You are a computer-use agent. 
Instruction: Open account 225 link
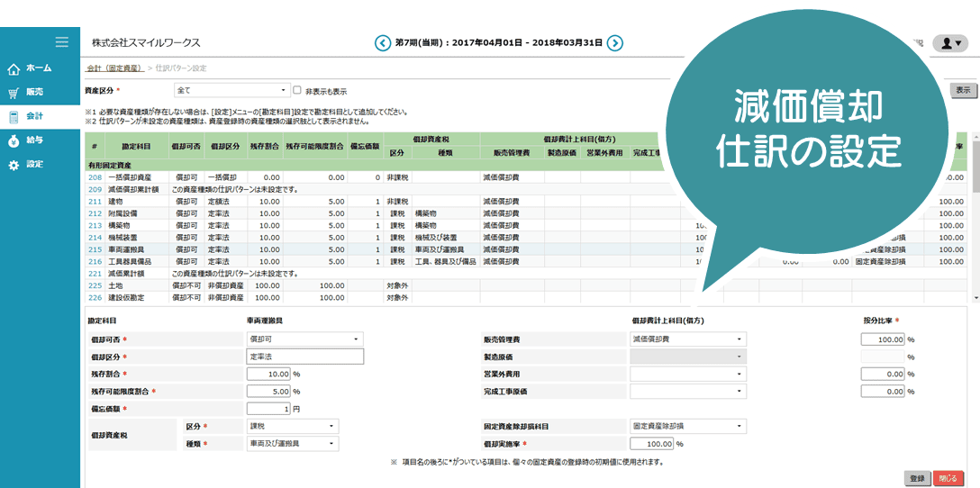95,285
